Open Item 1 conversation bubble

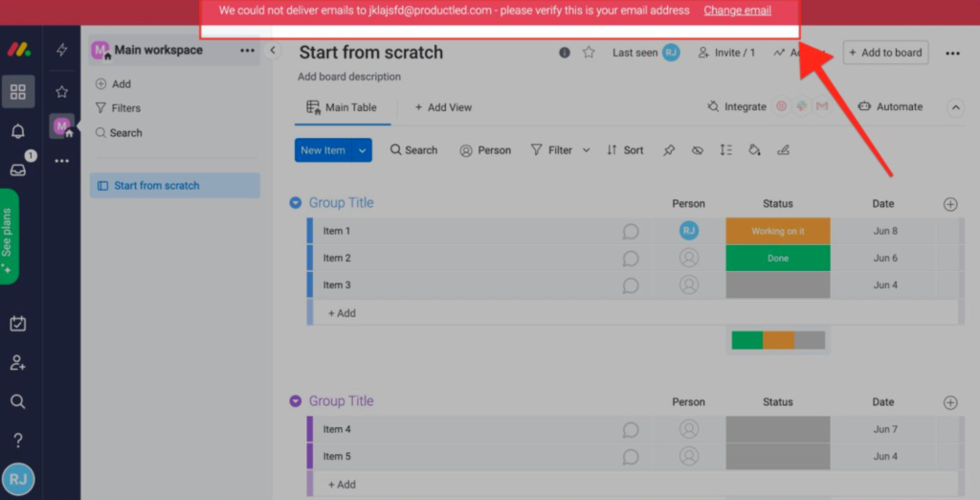coord(631,231)
